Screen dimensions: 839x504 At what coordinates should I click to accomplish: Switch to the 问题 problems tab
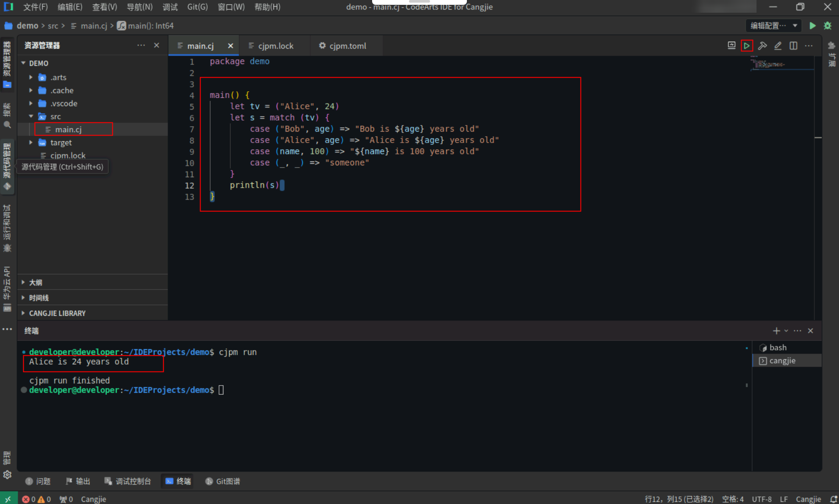pos(38,481)
